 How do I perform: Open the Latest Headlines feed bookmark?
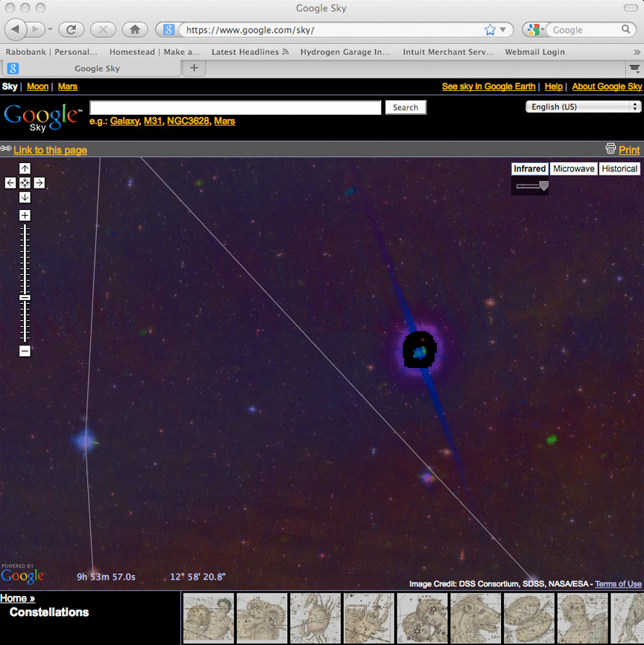pos(250,52)
